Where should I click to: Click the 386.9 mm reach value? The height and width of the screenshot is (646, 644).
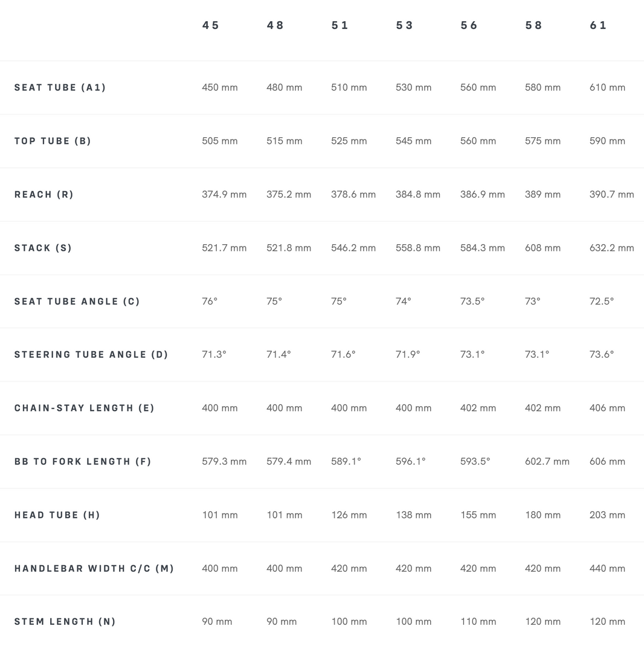coord(483,195)
